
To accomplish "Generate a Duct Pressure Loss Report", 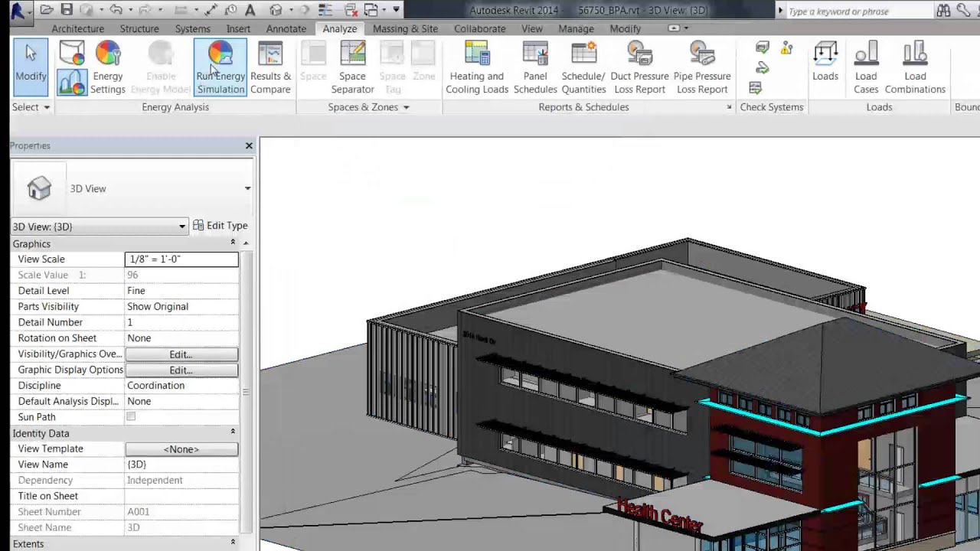I will click(639, 67).
